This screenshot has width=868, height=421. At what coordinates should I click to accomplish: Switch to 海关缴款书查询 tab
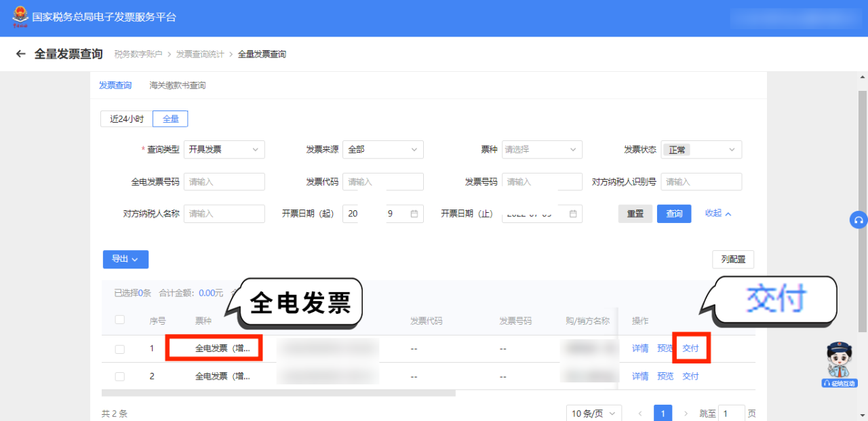pos(178,85)
